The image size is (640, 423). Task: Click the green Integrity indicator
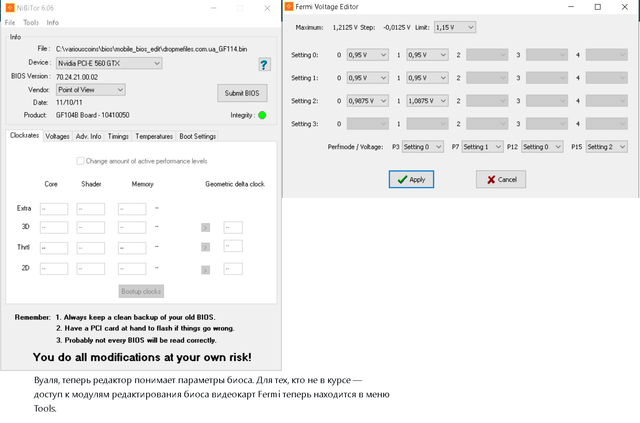(262, 115)
